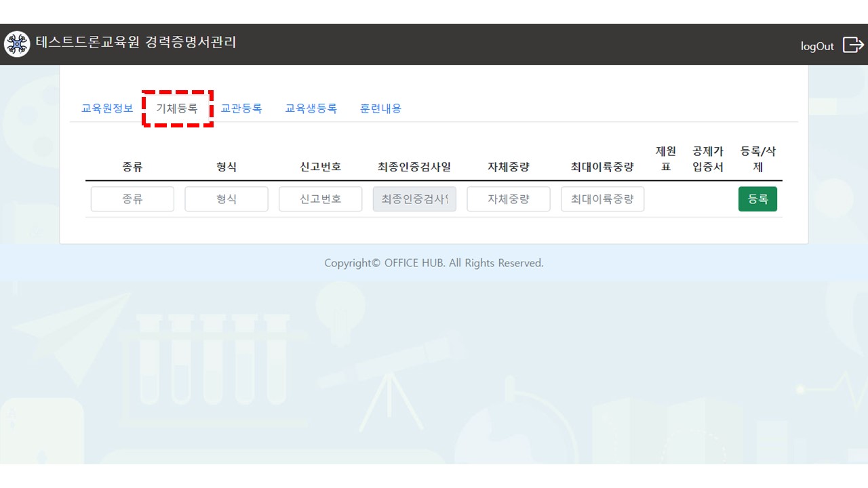The height and width of the screenshot is (488, 868).
Task: Switch to the 교관등록 tab
Action: pyautogui.click(x=241, y=108)
